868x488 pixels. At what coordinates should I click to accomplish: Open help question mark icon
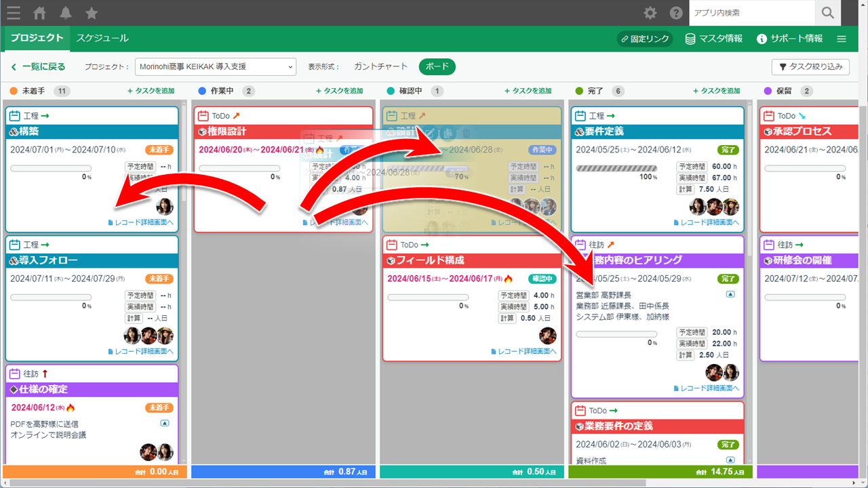676,13
